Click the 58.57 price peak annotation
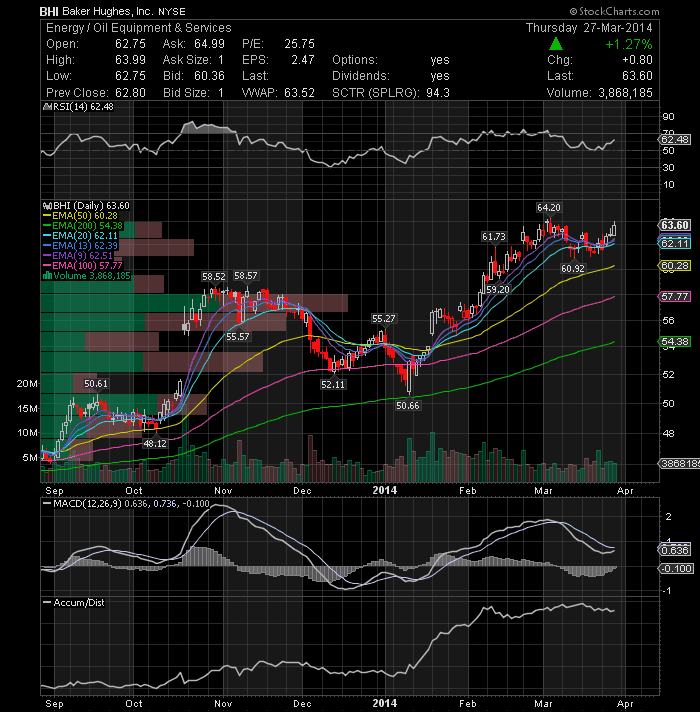 click(246, 276)
